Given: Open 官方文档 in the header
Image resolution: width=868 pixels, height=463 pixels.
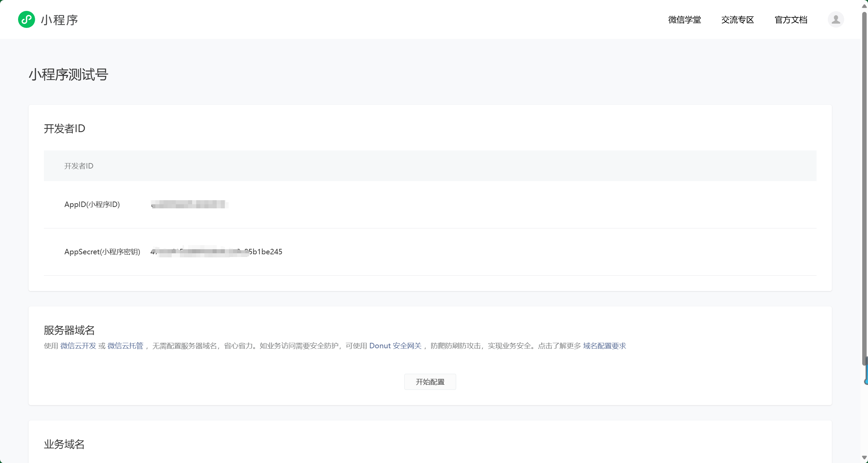Looking at the screenshot, I should click(791, 20).
